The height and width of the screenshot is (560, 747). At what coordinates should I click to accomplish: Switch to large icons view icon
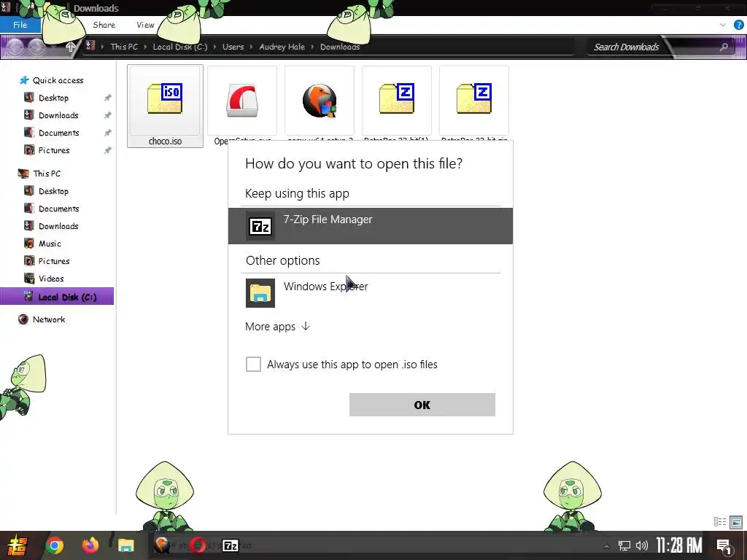pyautogui.click(x=736, y=522)
